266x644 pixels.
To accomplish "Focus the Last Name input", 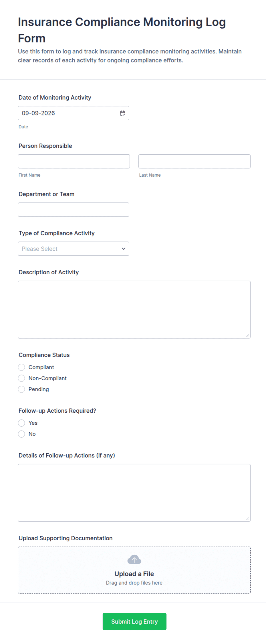I will (194, 161).
